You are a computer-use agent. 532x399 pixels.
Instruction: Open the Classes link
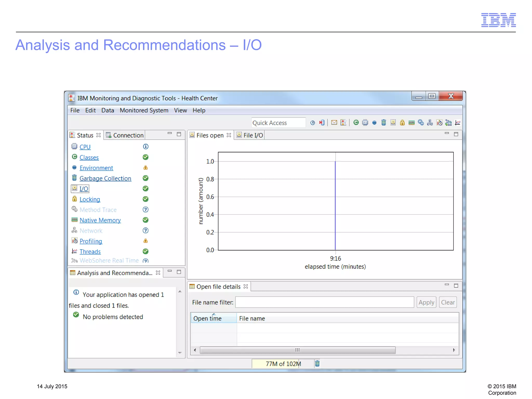(89, 158)
